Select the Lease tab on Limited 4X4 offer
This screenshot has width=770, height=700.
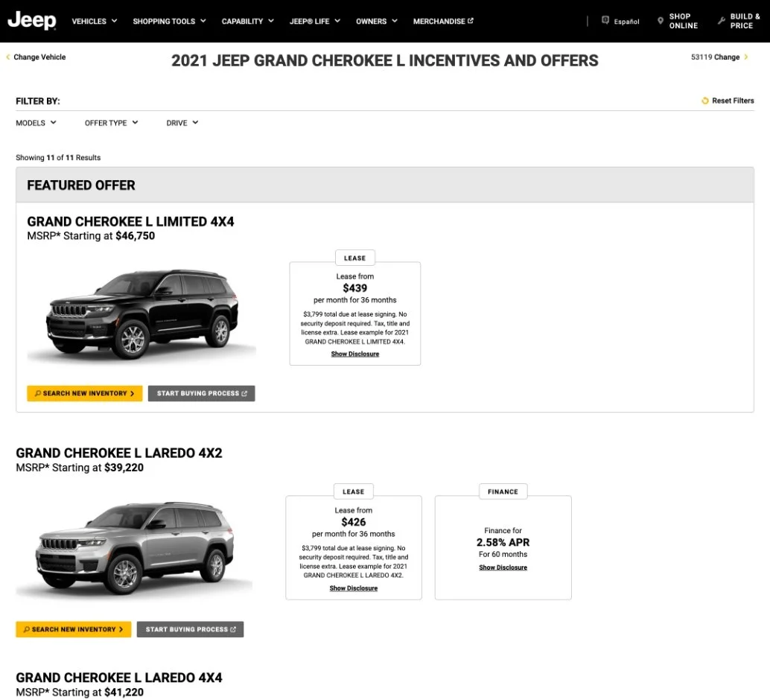(355, 258)
